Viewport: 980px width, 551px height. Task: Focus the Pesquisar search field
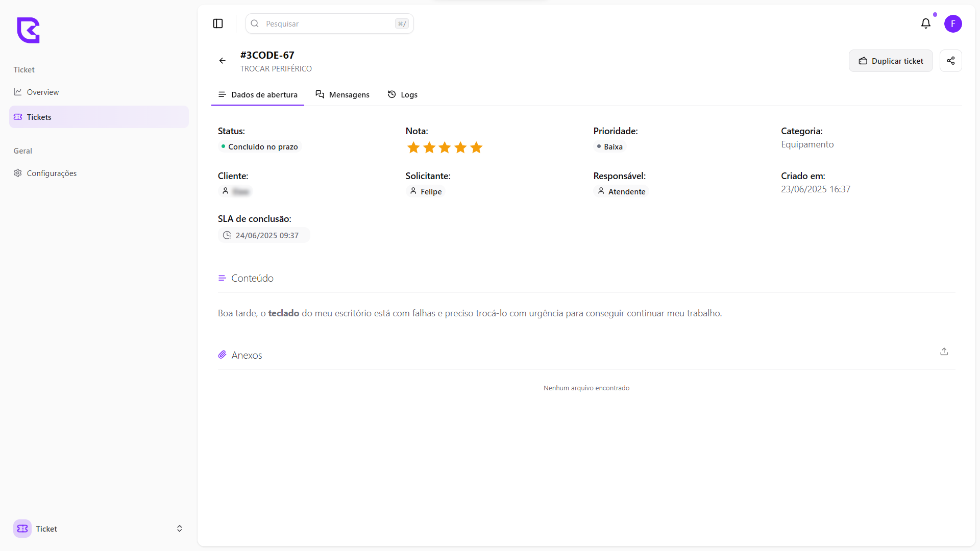coord(329,23)
